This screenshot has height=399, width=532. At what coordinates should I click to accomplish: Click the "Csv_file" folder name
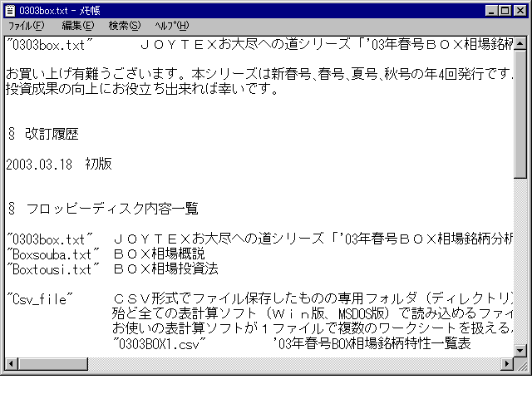tap(40, 299)
